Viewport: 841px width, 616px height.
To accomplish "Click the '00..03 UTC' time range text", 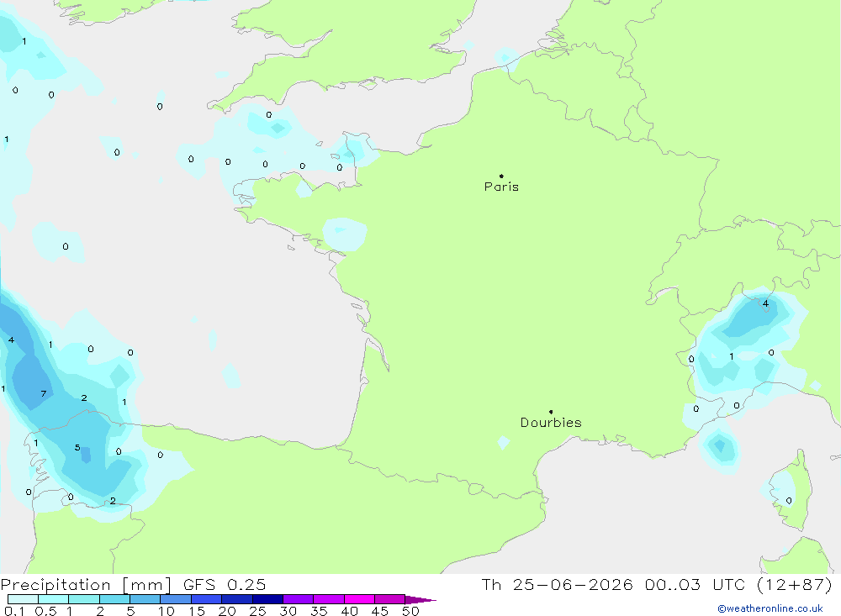I will [696, 584].
